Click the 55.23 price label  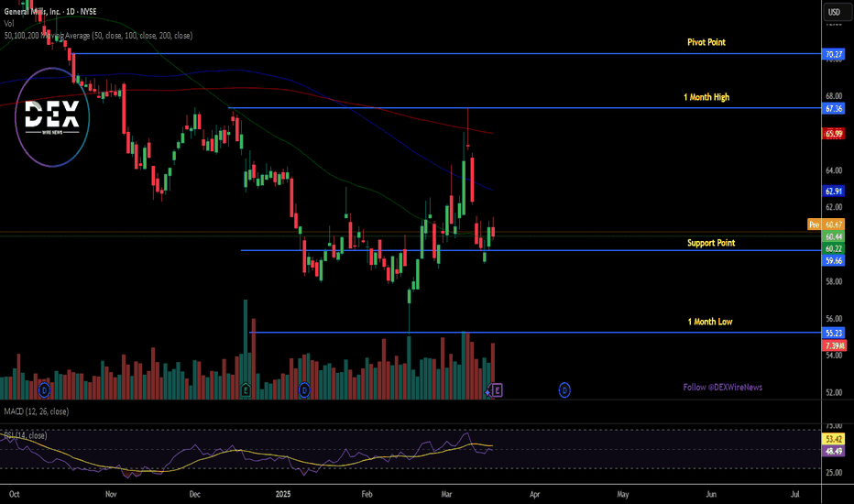point(834,333)
